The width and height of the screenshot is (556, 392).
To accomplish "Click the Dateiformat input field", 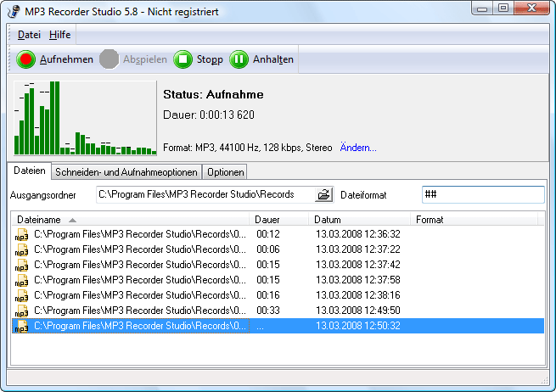I will (x=483, y=194).
